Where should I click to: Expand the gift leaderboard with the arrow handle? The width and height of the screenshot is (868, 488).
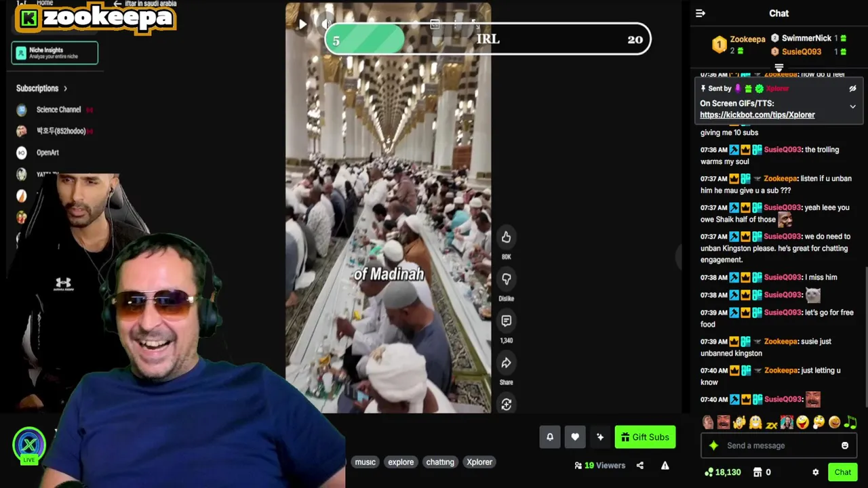pyautogui.click(x=779, y=68)
